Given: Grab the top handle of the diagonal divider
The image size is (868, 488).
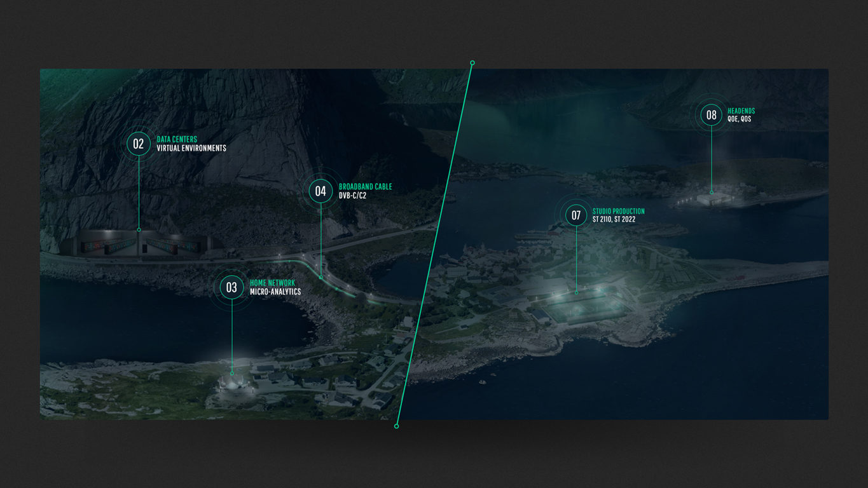Looking at the screenshot, I should point(472,63).
